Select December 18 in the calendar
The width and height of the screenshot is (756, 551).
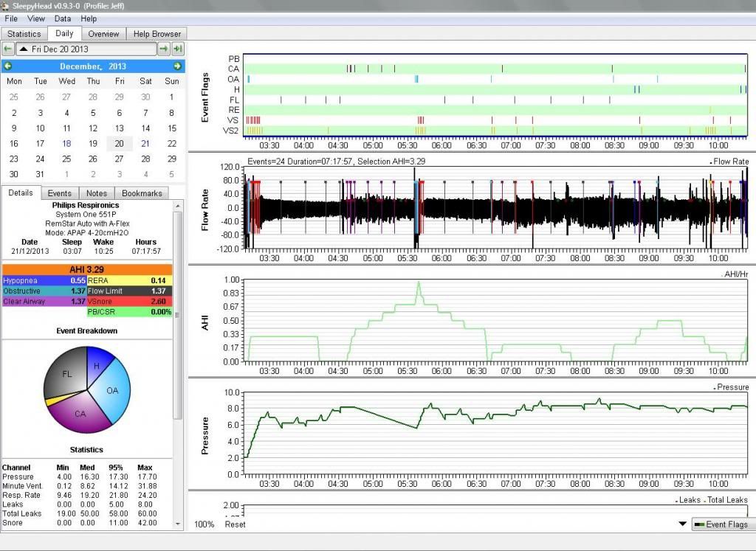point(66,144)
